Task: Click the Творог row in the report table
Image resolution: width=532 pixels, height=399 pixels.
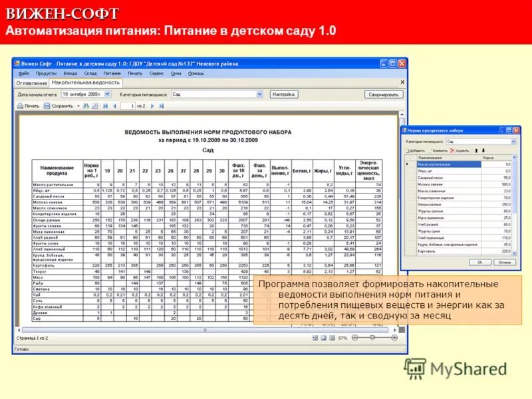Action: coord(207,272)
